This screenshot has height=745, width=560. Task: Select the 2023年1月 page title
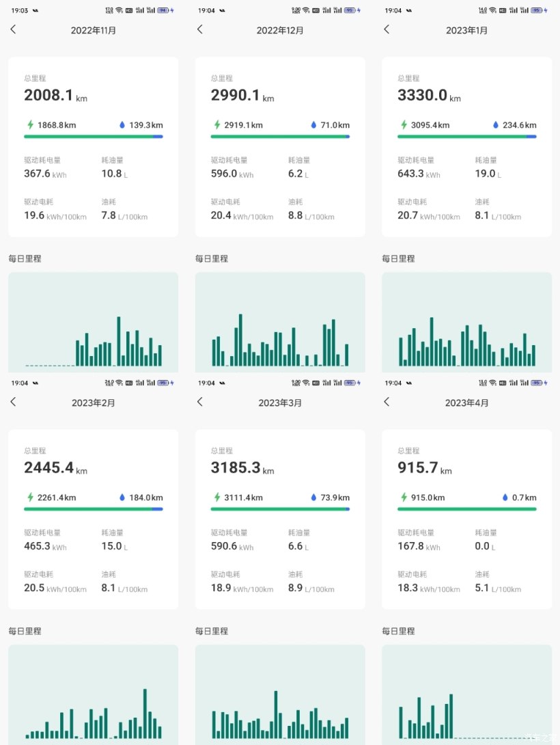(466, 30)
